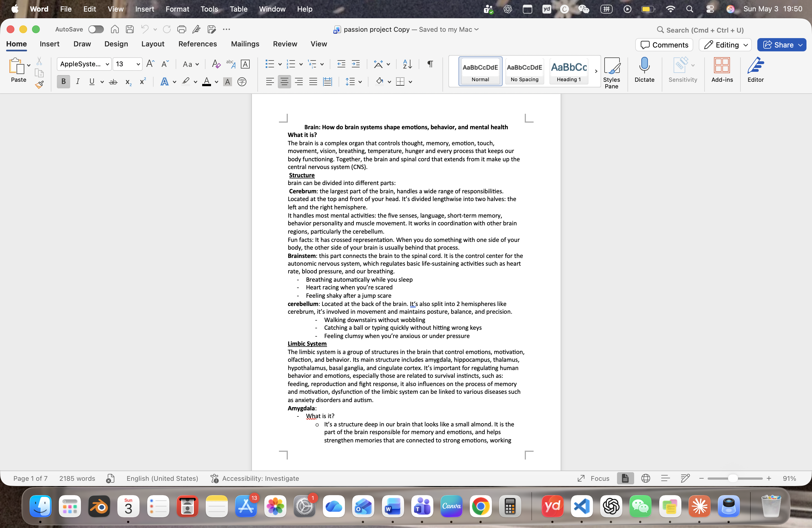Switch to Web Layout view icon
The height and width of the screenshot is (528, 812).
645,478
